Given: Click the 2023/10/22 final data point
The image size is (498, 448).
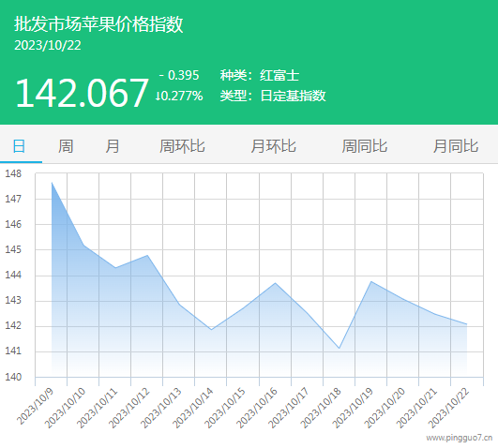Looking at the screenshot, I should point(467,324).
